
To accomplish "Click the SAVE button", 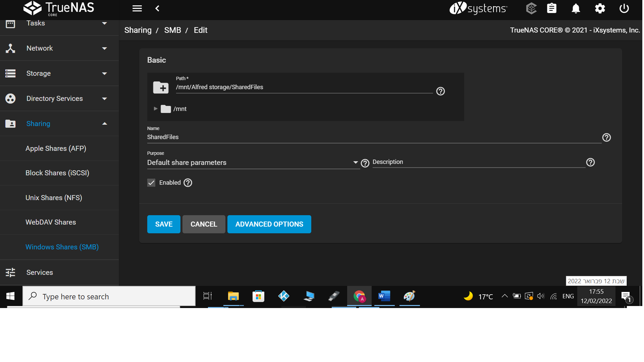I will (x=164, y=224).
